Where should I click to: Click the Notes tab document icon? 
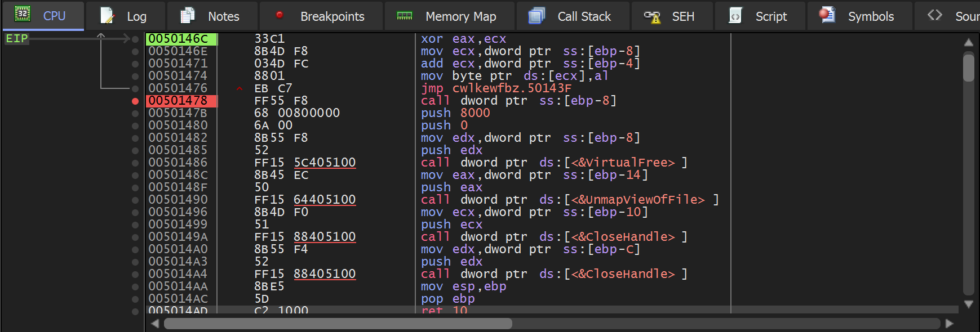[187, 16]
